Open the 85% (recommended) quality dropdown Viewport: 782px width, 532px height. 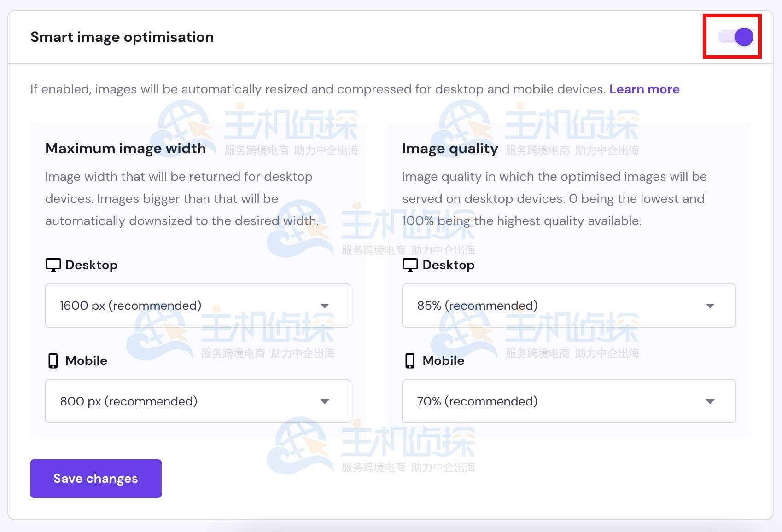[568, 306]
